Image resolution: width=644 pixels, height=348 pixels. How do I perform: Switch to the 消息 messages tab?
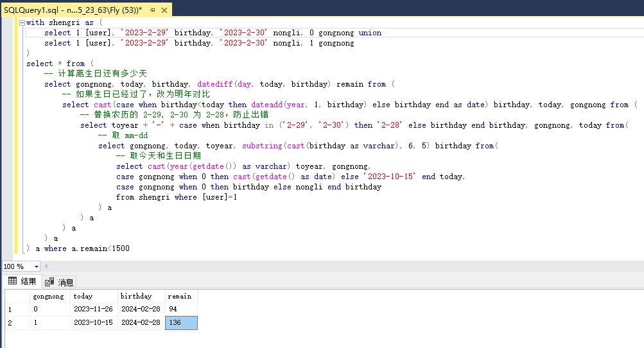point(59,281)
